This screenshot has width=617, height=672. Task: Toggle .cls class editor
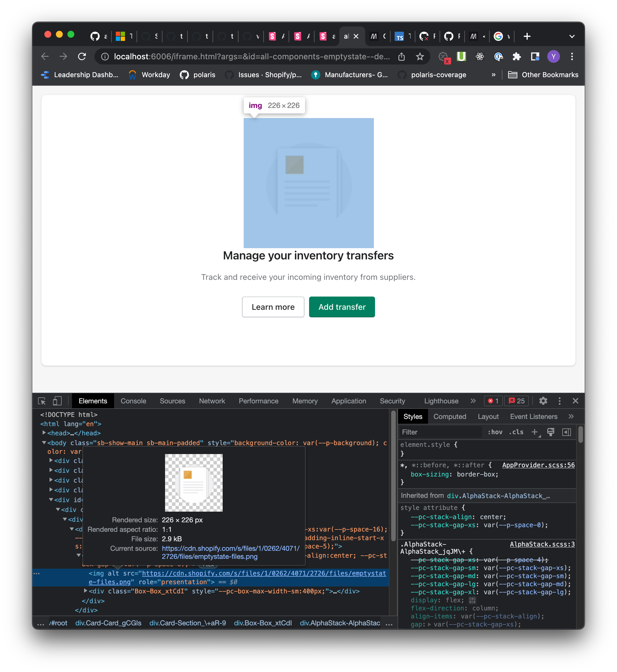(x=516, y=432)
